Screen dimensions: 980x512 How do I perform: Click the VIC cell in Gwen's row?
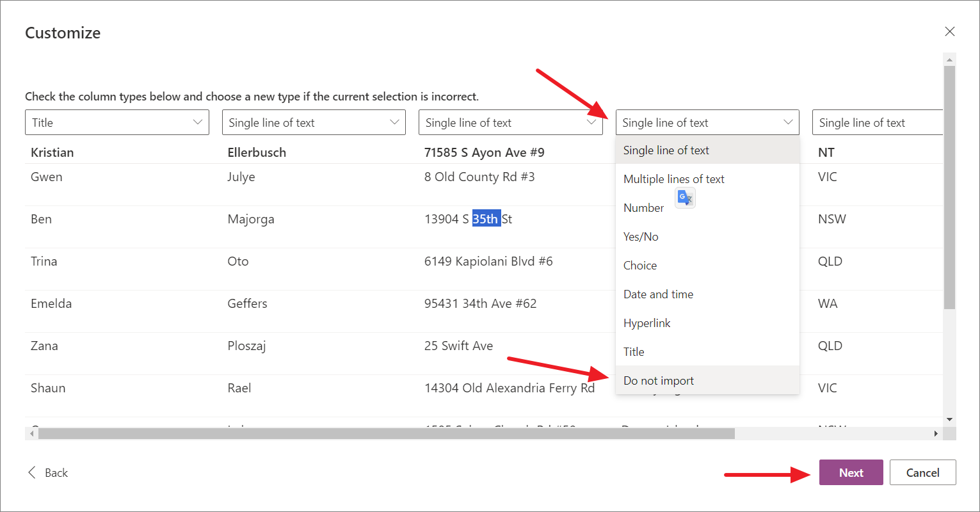tap(828, 177)
